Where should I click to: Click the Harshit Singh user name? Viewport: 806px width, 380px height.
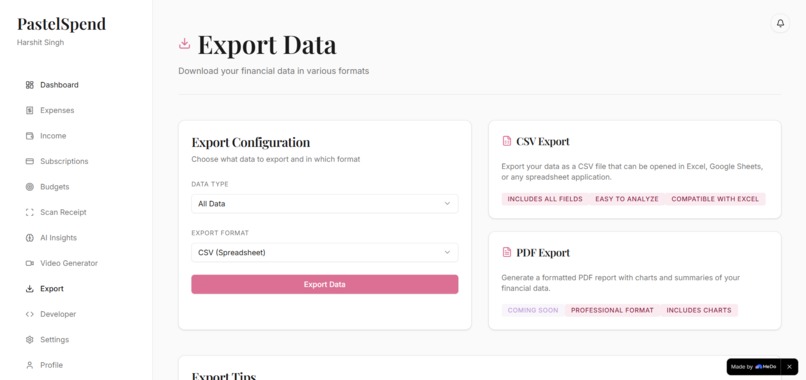click(41, 43)
